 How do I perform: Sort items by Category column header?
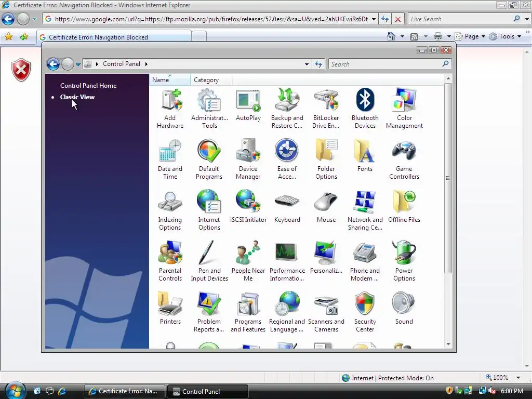[x=211, y=79]
